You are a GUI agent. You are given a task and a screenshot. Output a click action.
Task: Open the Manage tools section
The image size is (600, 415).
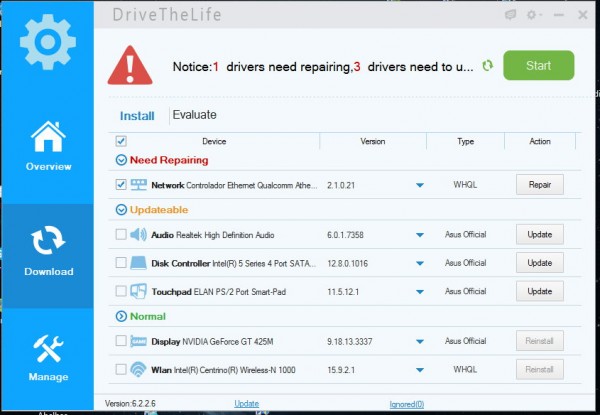(x=48, y=358)
